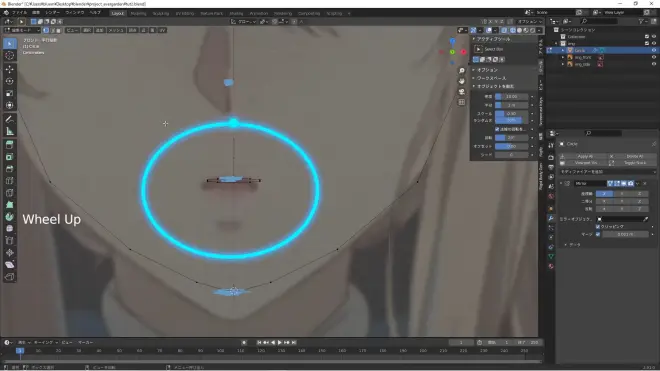The height and width of the screenshot is (371, 660).
Task: Open the edit mode dropdown
Action: pos(21,30)
